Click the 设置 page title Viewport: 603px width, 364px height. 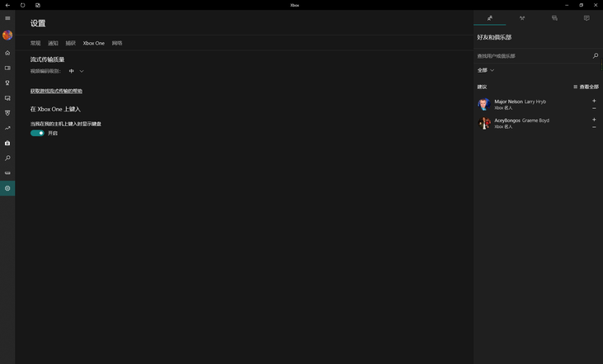(x=38, y=23)
